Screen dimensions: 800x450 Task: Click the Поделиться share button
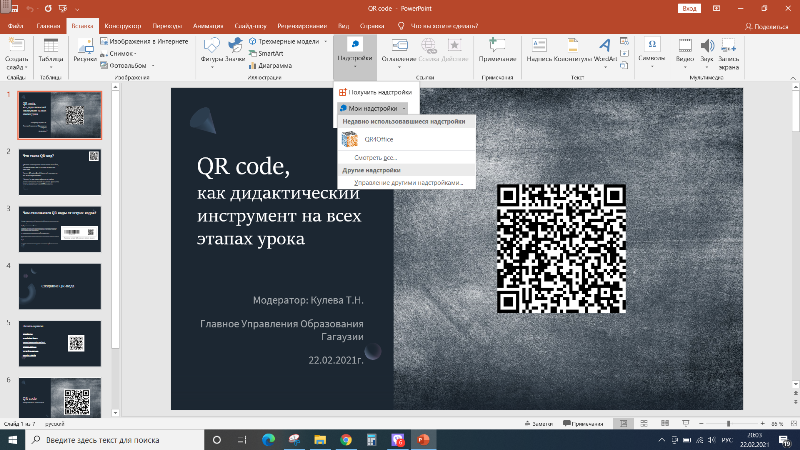pos(766,27)
